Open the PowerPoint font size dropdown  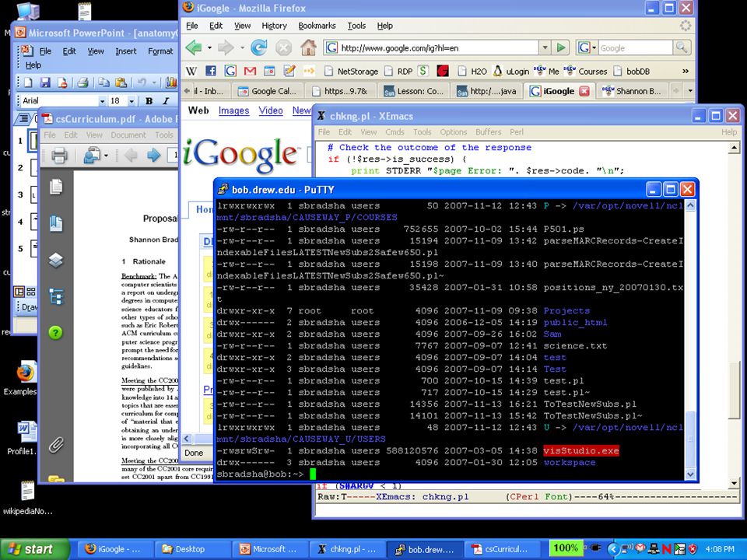(132, 101)
